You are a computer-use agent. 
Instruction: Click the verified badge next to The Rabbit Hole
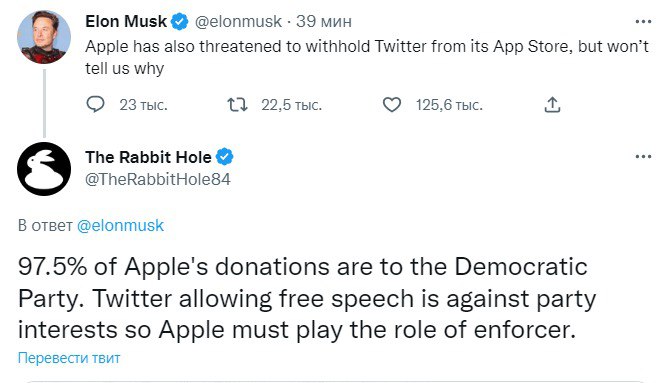(x=225, y=157)
